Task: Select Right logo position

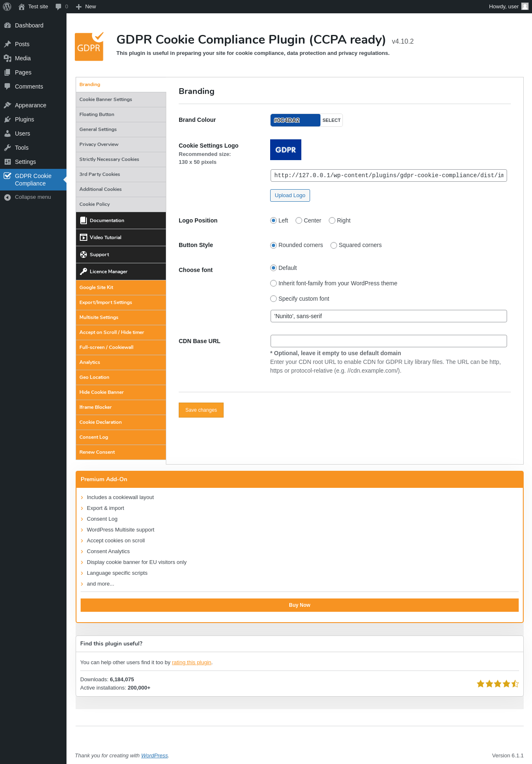Action: 332,220
